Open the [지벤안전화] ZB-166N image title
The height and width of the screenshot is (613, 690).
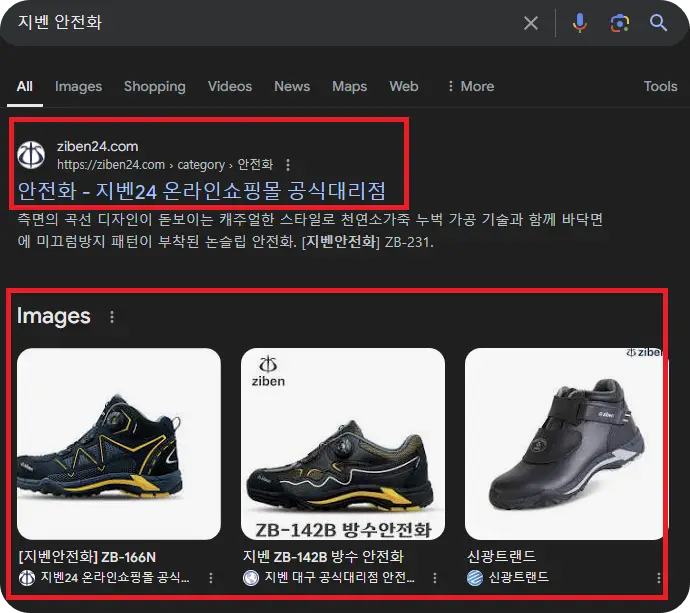coord(88,557)
